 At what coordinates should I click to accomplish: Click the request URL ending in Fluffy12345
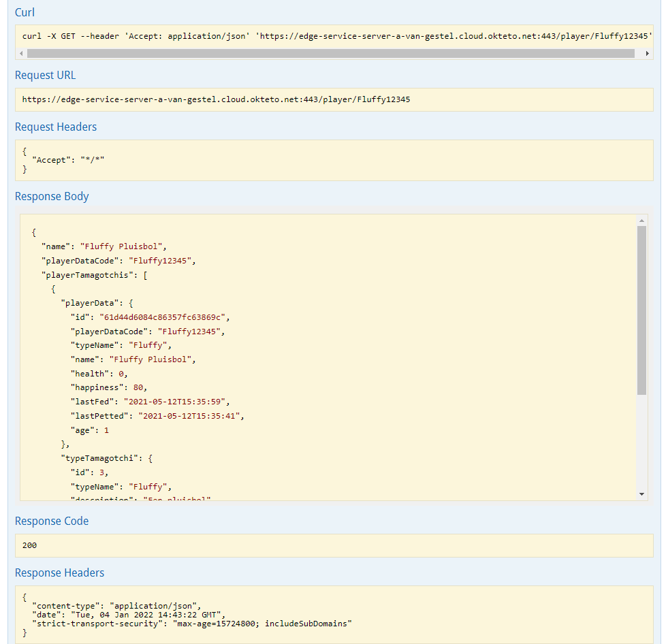[x=216, y=99]
